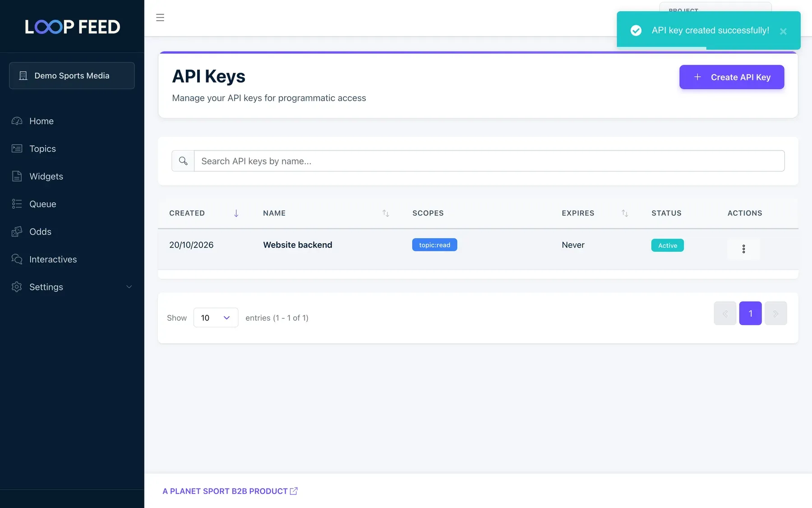The height and width of the screenshot is (508, 812).
Task: Click the Widgets document icon
Action: (17, 176)
